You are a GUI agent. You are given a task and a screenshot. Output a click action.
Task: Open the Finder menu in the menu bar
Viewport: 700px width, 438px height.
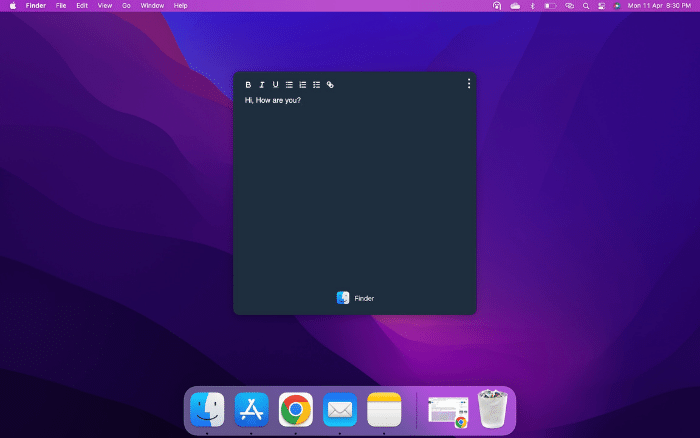click(36, 6)
